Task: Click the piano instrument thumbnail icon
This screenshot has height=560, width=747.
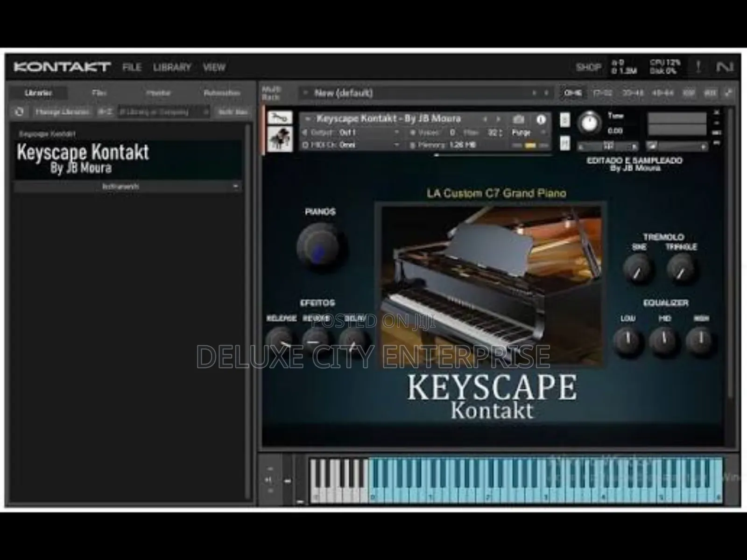Action: click(x=280, y=139)
